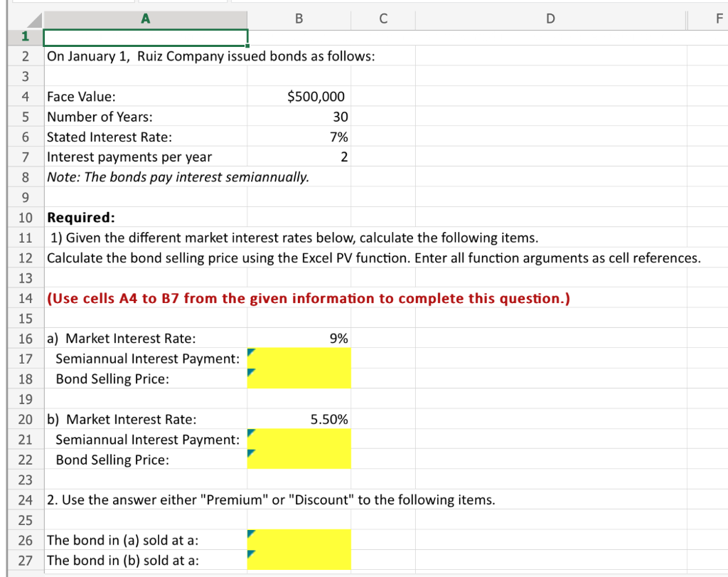728x577 pixels.
Task: Click the comment indicator in cell B17
Action: pos(251,351)
